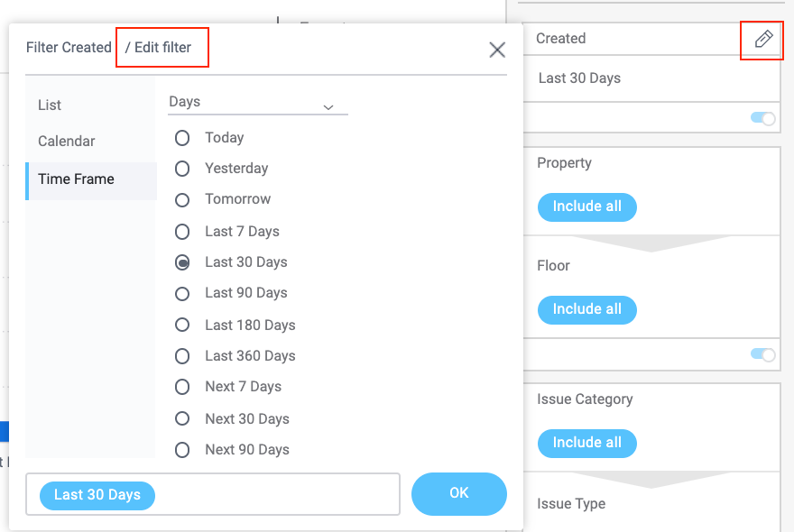Viewport: 794px width, 532px height.
Task: Switch to the List tab
Action: pos(50,105)
